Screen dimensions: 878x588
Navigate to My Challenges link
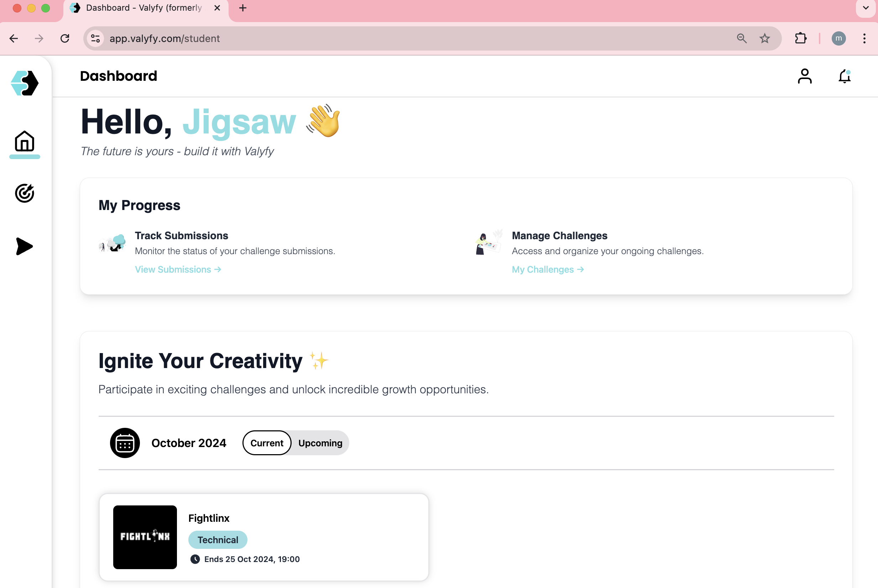[548, 269]
